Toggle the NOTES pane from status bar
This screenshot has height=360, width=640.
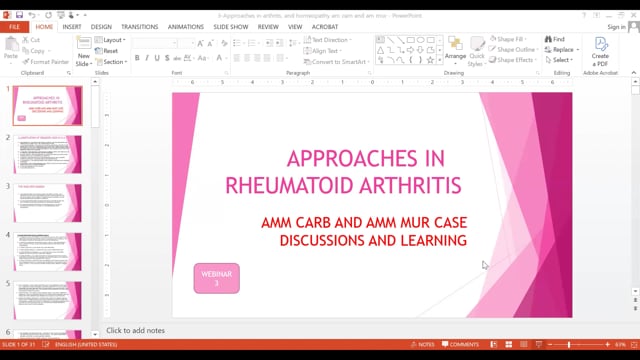pyautogui.click(x=423, y=344)
